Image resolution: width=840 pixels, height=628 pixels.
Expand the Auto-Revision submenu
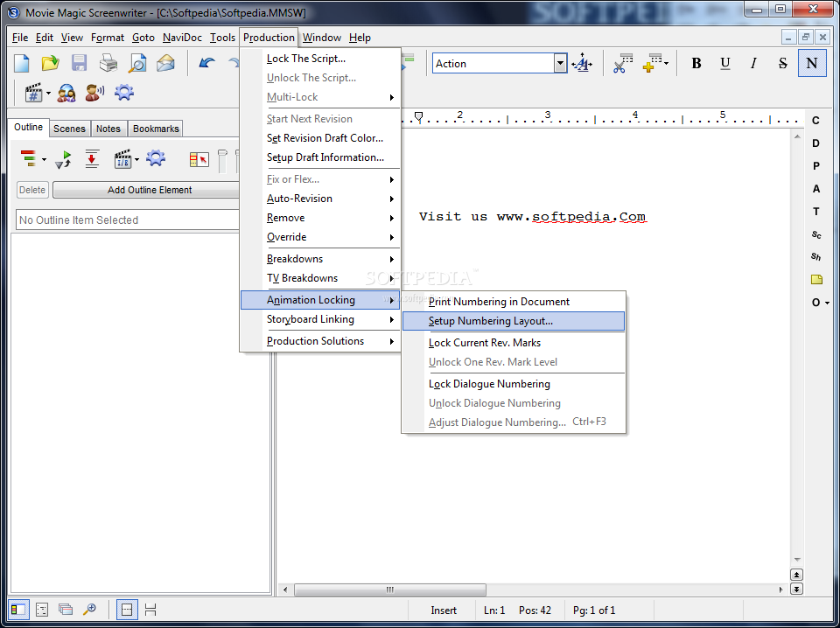320,199
